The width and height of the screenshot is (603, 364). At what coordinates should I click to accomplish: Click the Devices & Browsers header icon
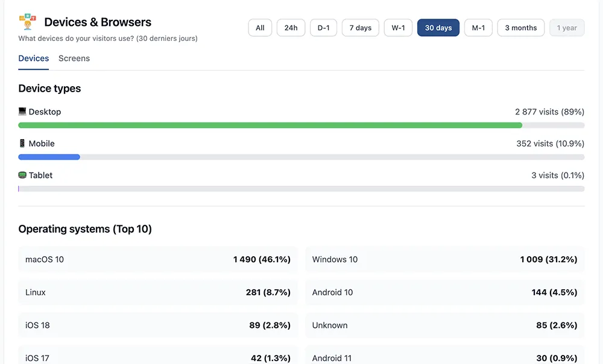pyautogui.click(x=28, y=22)
